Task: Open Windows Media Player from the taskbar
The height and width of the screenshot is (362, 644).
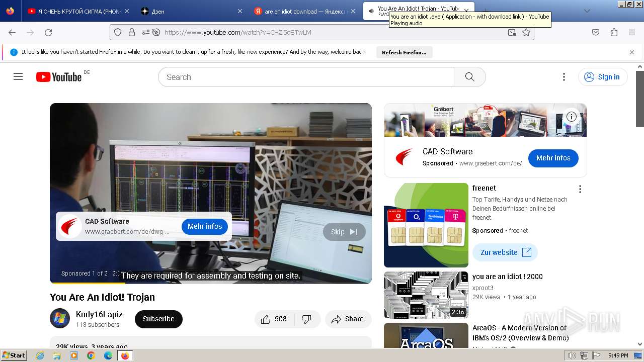Action: (x=74, y=355)
